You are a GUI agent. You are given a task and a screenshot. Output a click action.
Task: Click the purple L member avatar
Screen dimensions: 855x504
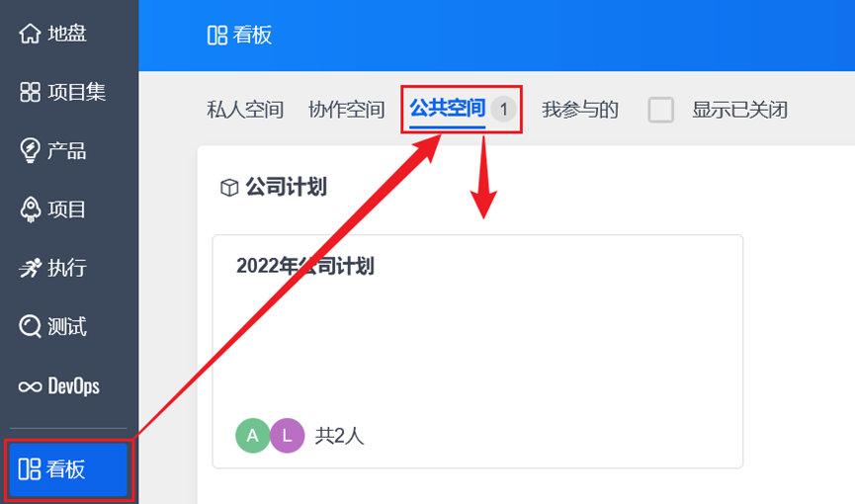pos(288,435)
